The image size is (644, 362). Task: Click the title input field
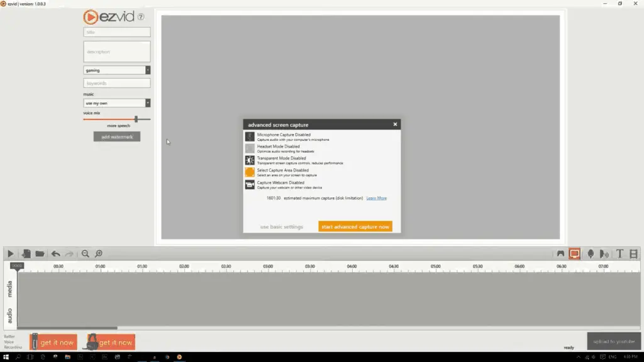116,32
